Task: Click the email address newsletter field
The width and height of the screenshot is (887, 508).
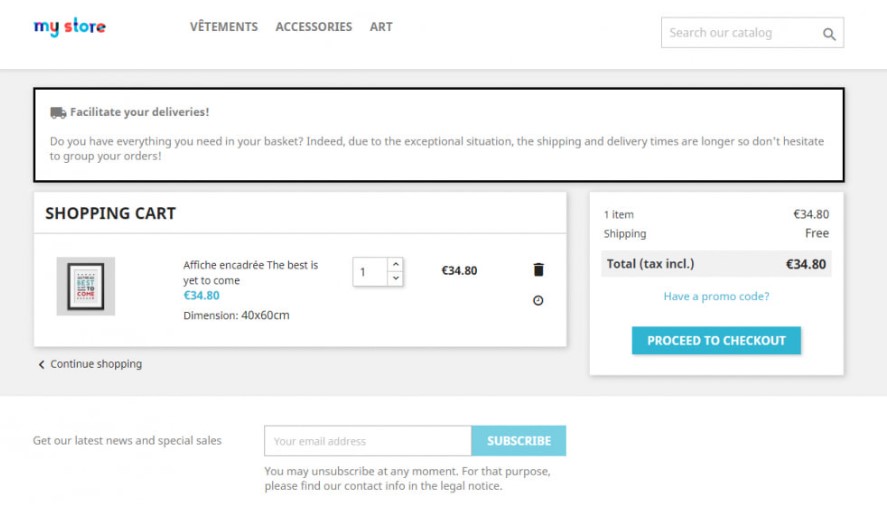Action: (367, 441)
